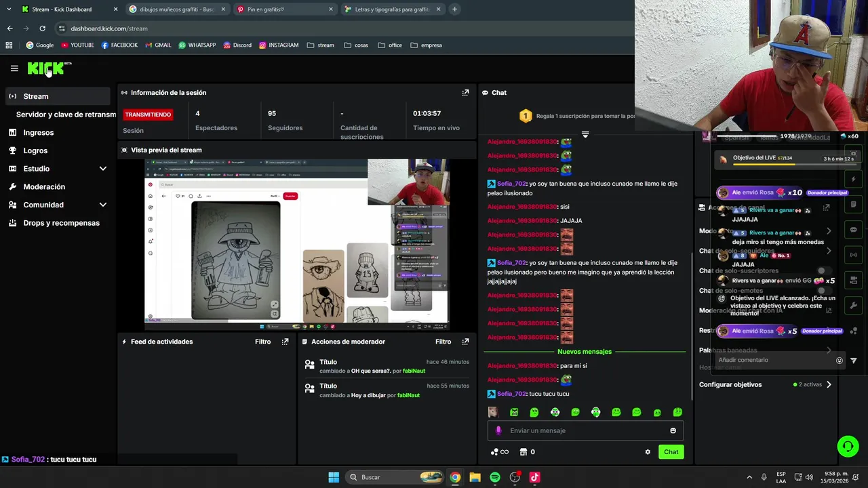Open fabiNaut link in OH que seraa? entry

(414, 371)
